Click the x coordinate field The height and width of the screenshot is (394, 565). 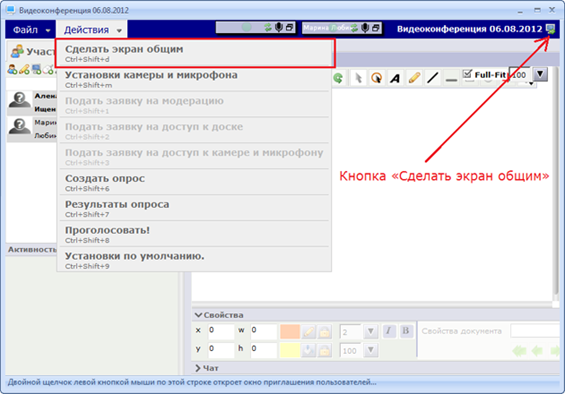click(x=221, y=331)
